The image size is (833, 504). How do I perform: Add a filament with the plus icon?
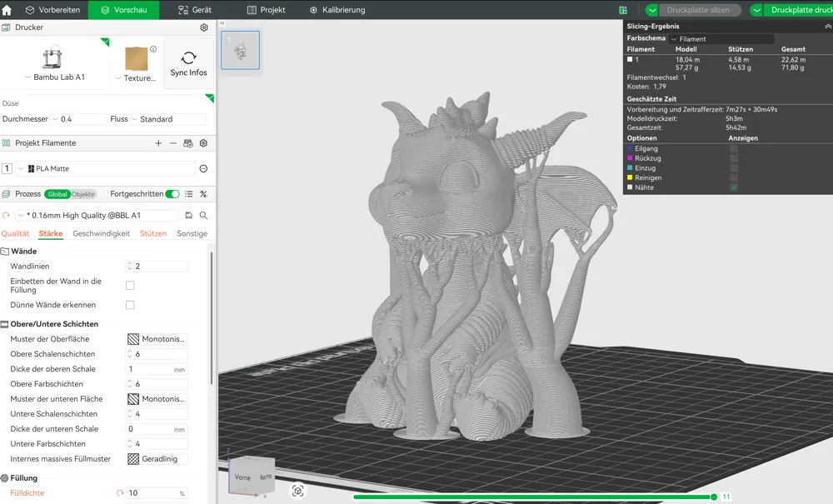click(158, 142)
